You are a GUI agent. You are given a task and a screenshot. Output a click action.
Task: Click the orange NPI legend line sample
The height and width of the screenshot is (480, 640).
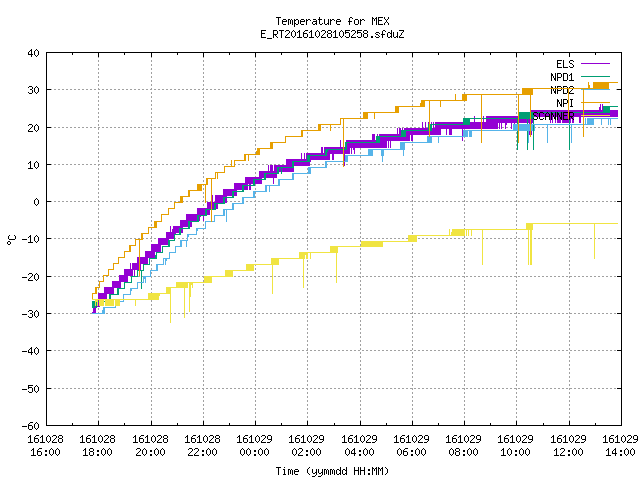tap(595, 103)
